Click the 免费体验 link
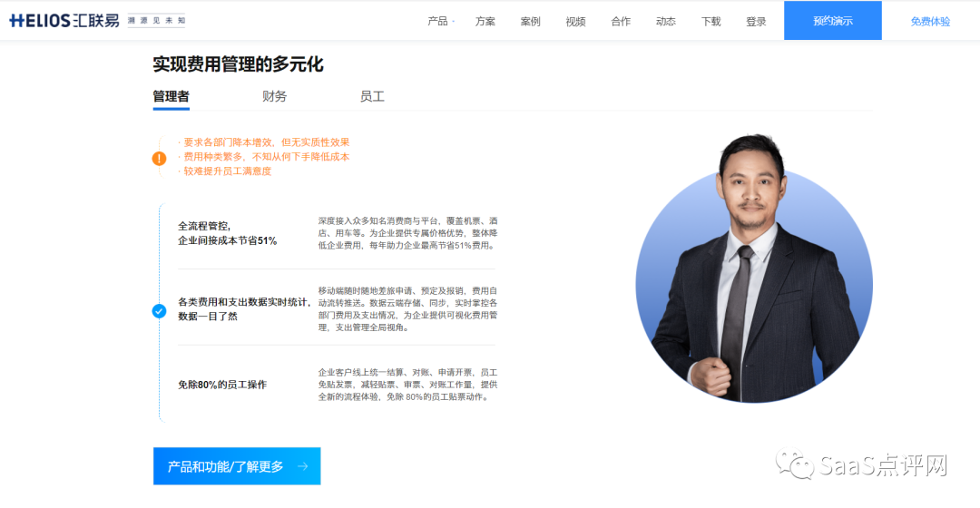 click(930, 21)
